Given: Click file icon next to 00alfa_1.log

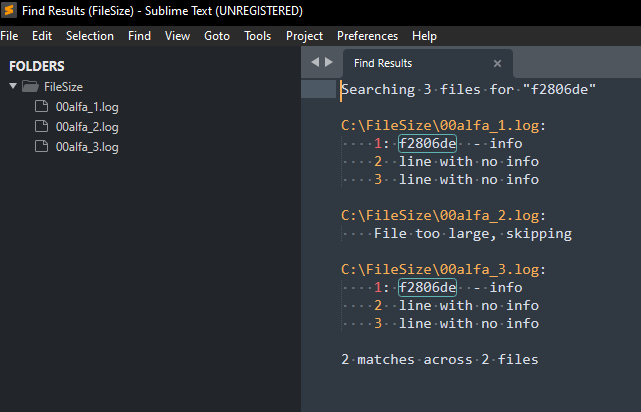Looking at the screenshot, I should (x=41, y=106).
